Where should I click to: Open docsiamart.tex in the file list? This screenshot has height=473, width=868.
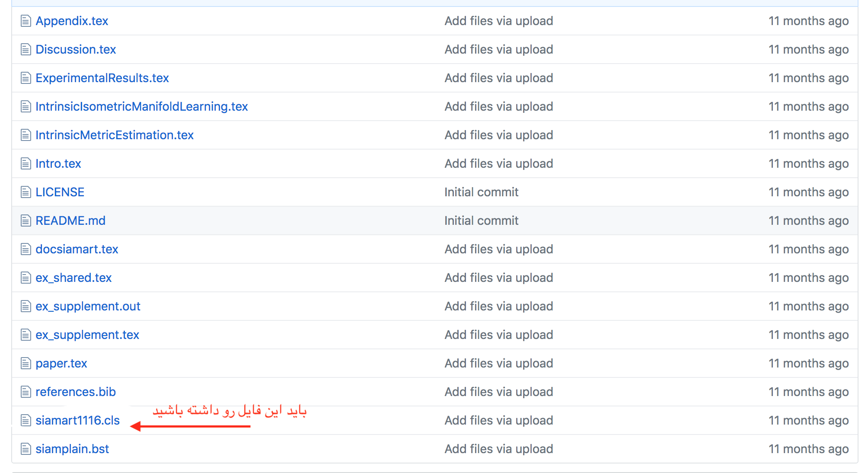77,249
